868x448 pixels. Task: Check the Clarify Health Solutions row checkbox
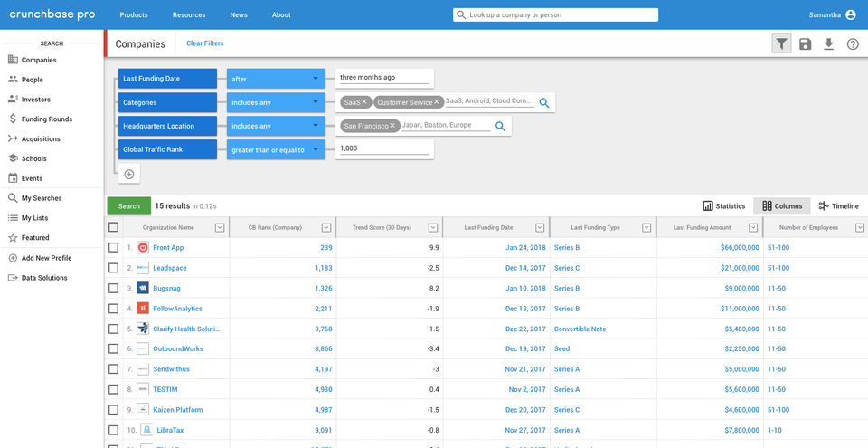point(114,329)
